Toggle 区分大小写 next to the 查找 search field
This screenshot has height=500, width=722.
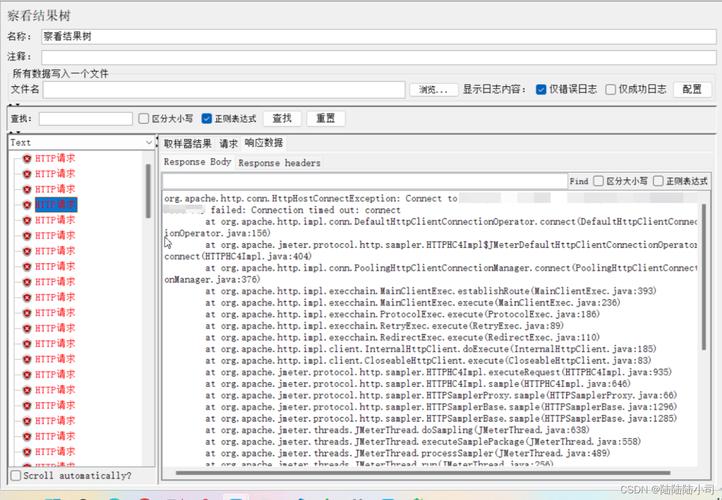pos(144,119)
